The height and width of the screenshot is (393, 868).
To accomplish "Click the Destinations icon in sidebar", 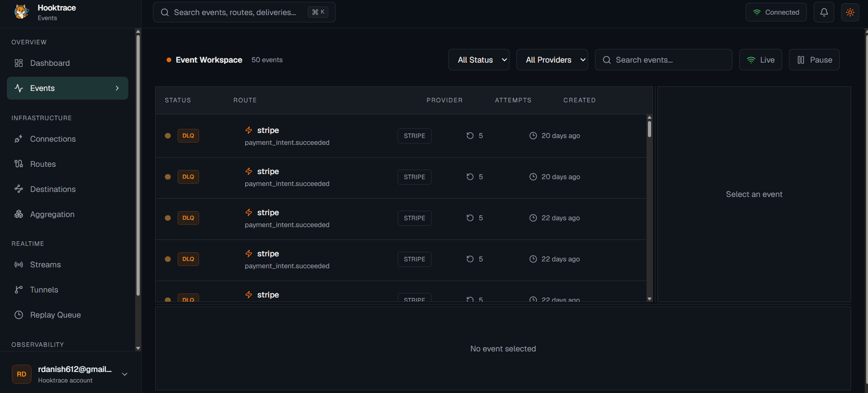I will point(19,189).
